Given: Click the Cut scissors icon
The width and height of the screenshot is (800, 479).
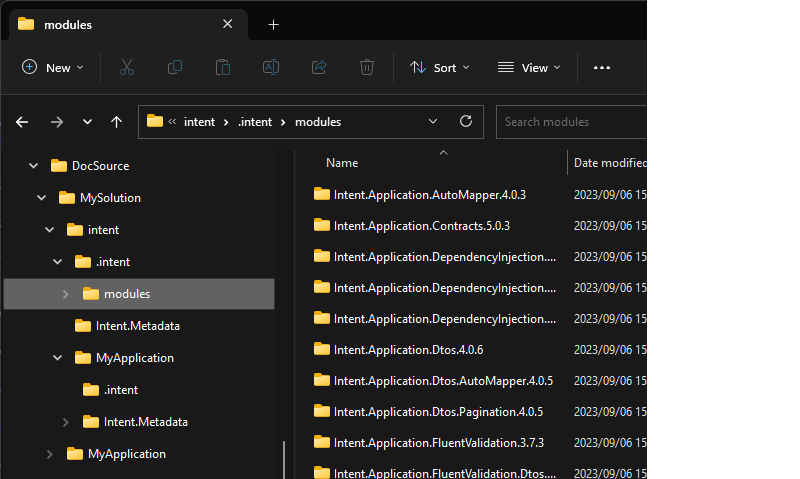Looking at the screenshot, I should [127, 67].
